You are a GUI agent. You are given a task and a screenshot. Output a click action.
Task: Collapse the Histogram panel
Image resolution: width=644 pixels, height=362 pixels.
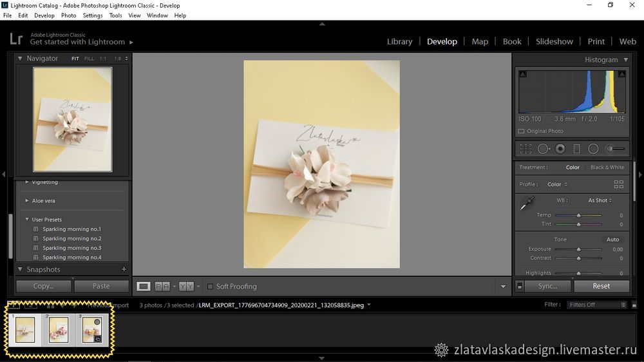tap(625, 60)
